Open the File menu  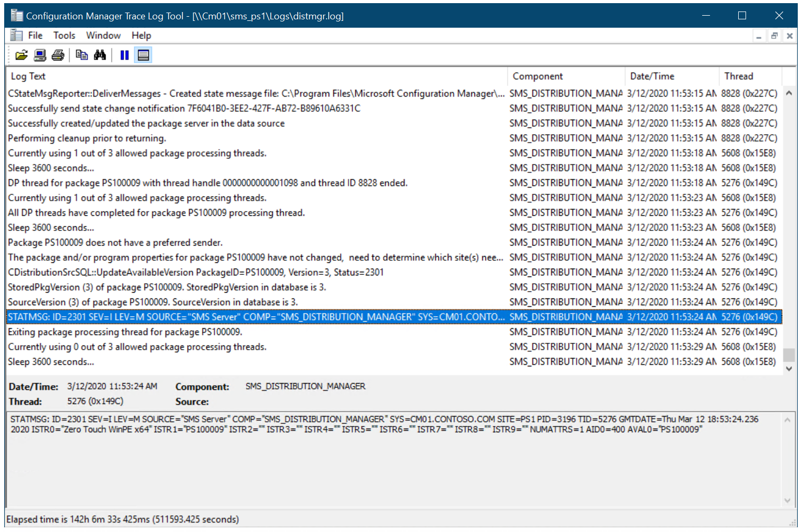click(x=34, y=35)
